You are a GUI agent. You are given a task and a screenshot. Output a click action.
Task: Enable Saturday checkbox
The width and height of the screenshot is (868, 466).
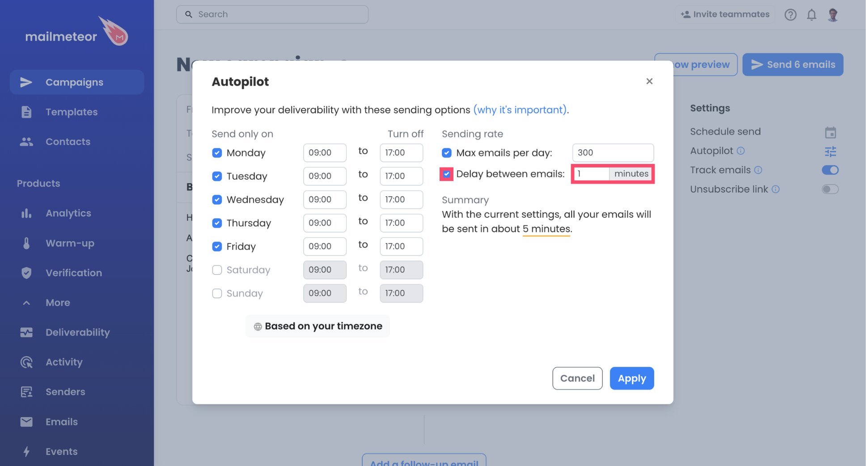[x=217, y=270]
